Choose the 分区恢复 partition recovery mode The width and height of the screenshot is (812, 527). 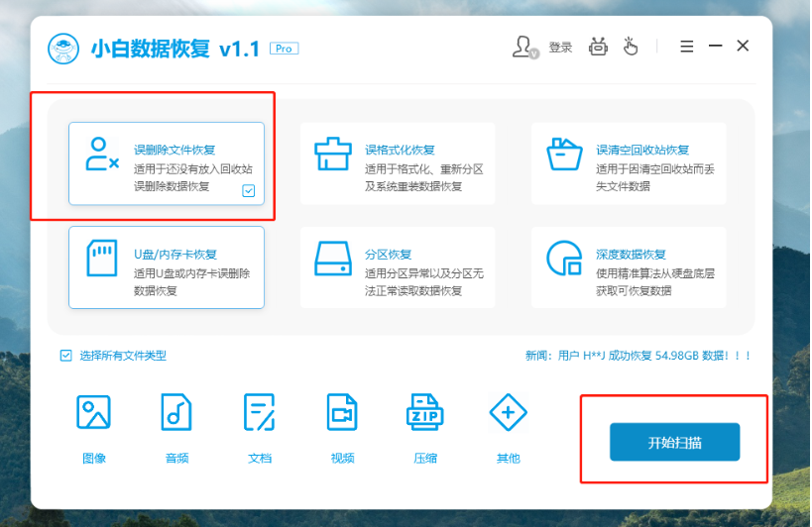397,267
